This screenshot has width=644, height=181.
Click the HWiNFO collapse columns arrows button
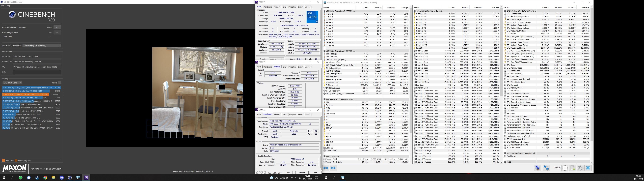[333, 168]
